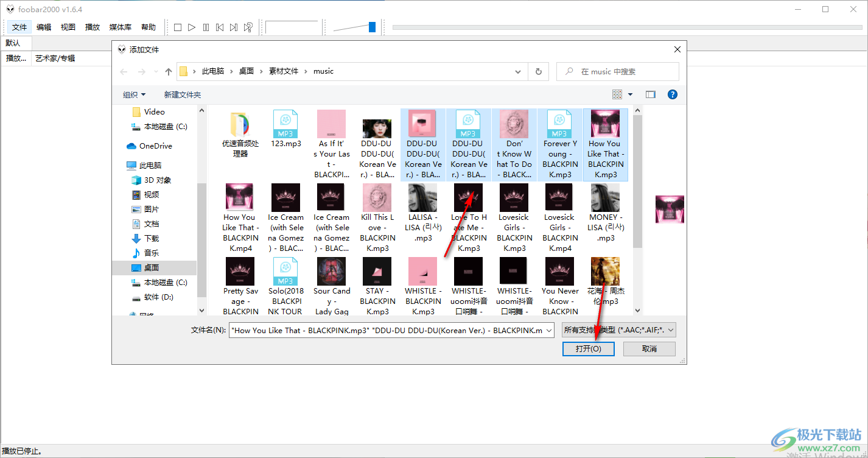Image resolution: width=868 pixels, height=458 pixels.
Task: Select Forever Young - BLACKPINK.mp3 file
Action: [x=560, y=145]
